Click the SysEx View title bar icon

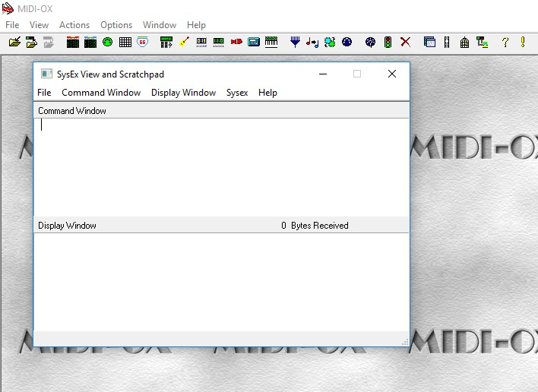[46, 74]
